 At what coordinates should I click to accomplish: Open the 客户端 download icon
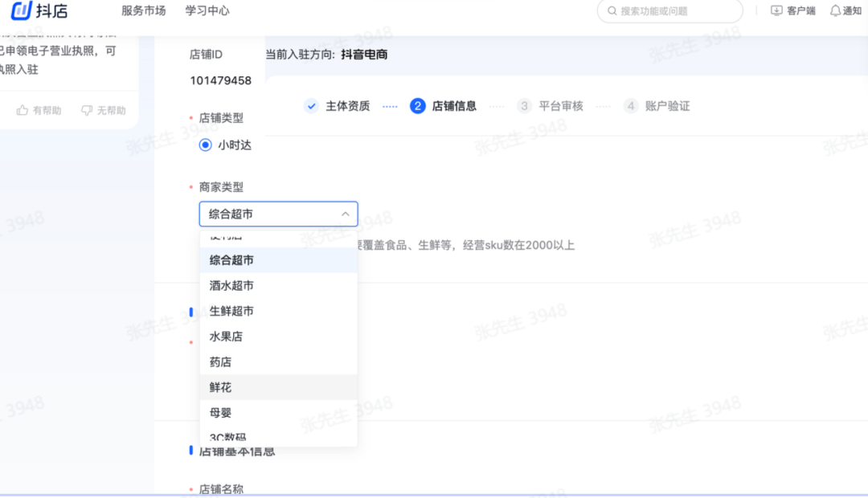776,11
